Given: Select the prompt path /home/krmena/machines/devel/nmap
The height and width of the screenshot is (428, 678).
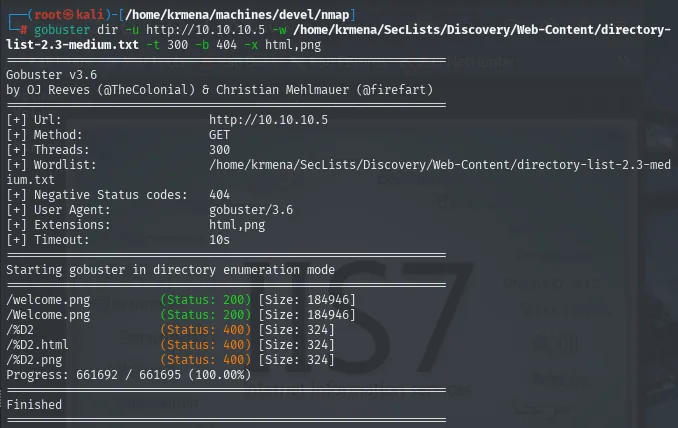Looking at the screenshot, I should (237, 15).
